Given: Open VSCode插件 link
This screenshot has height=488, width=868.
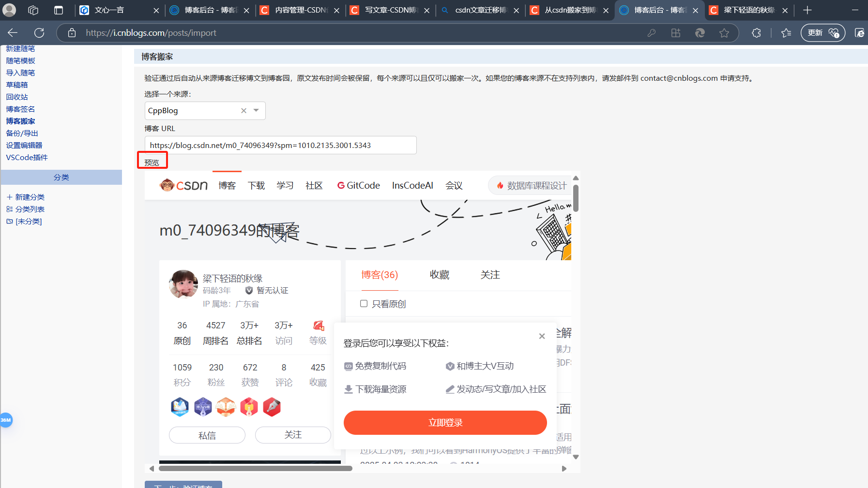Looking at the screenshot, I should click(27, 157).
